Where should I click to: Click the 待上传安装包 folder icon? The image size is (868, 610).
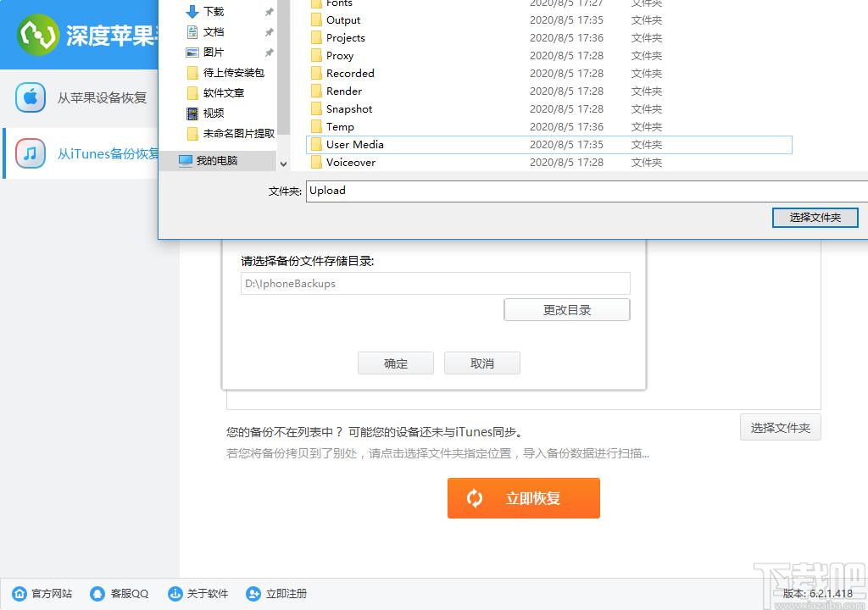pos(192,73)
